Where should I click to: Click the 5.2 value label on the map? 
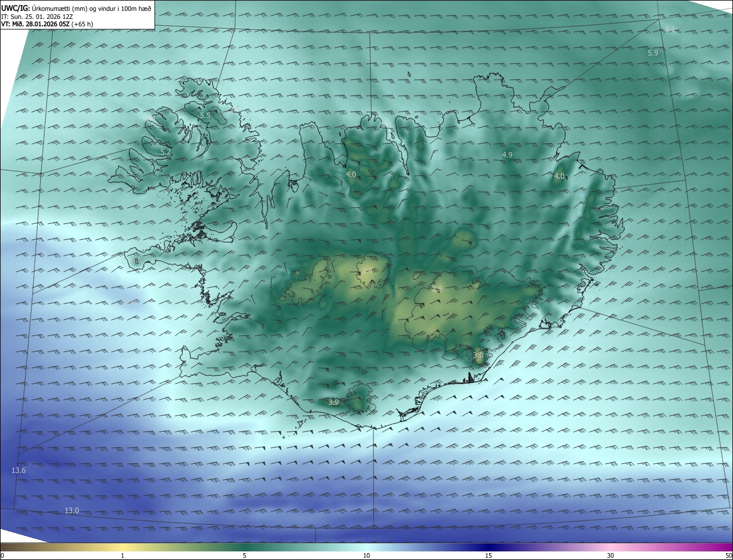pyautogui.click(x=165, y=152)
